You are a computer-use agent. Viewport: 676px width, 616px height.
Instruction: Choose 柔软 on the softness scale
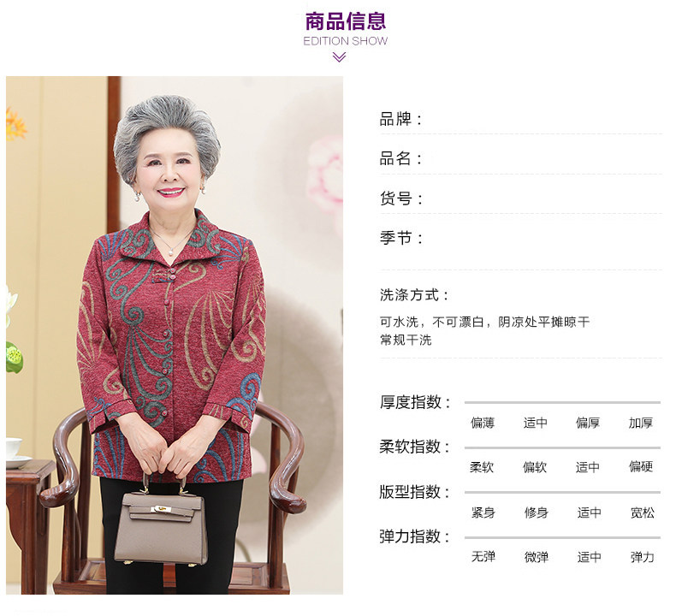[482, 467]
